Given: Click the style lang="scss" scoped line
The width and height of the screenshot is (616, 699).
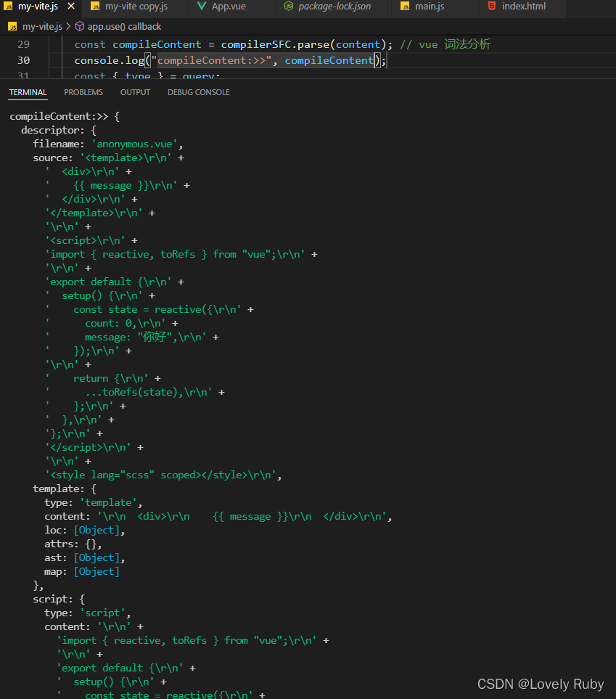Looking at the screenshot, I should [x=163, y=475].
